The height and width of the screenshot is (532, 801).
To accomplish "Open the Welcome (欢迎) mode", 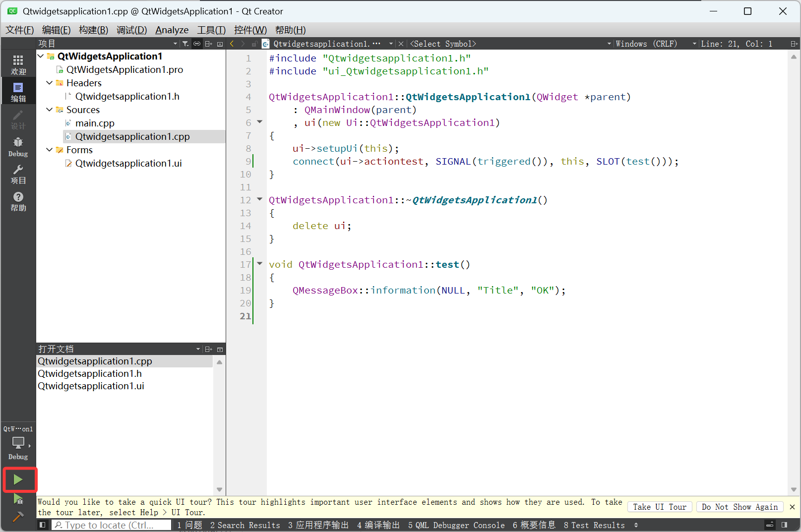I will (x=18, y=65).
